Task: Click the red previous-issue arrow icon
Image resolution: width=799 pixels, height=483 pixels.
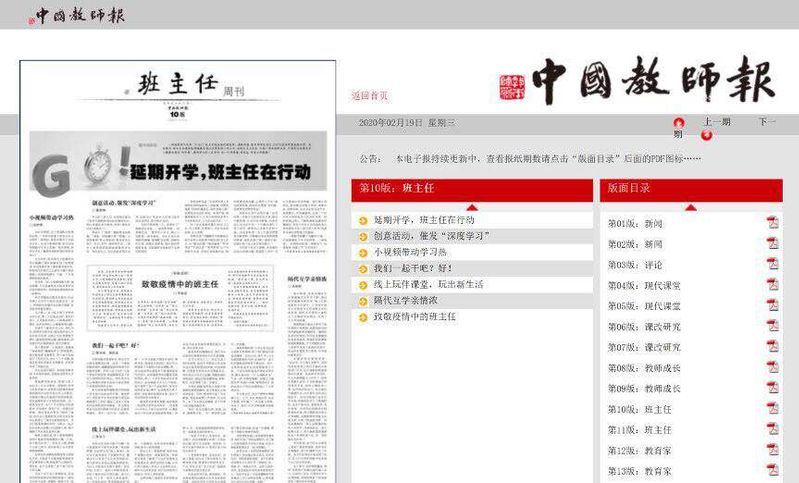Action: (x=678, y=123)
